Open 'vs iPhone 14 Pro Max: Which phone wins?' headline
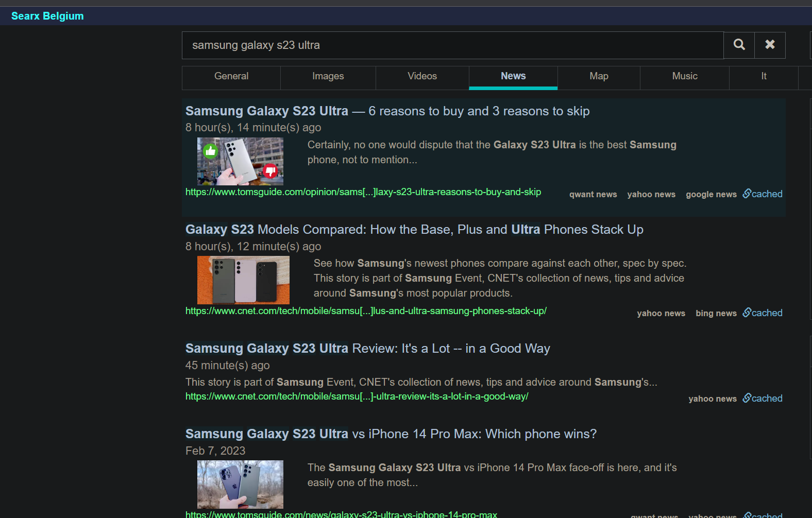Viewport: 812px width, 518px height. tap(391, 434)
